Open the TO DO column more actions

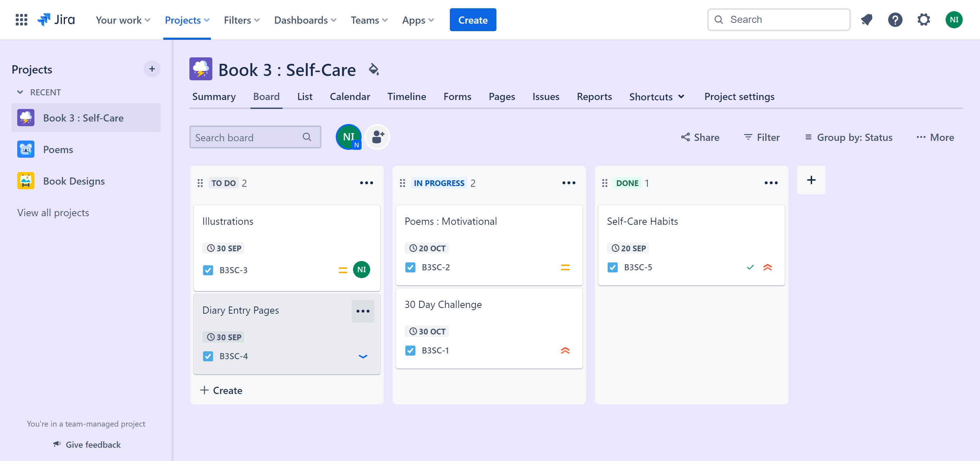(x=366, y=183)
